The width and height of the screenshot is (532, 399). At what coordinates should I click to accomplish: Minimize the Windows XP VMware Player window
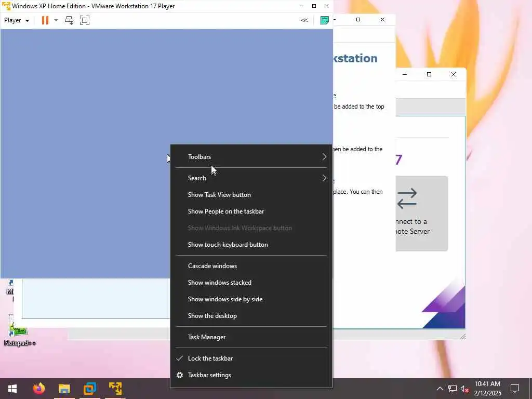click(301, 6)
